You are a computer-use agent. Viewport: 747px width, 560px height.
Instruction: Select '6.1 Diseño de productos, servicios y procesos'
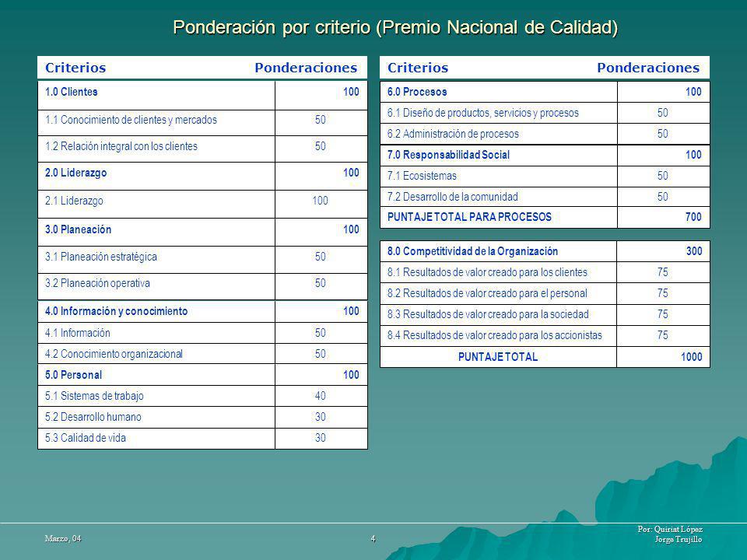482,113
